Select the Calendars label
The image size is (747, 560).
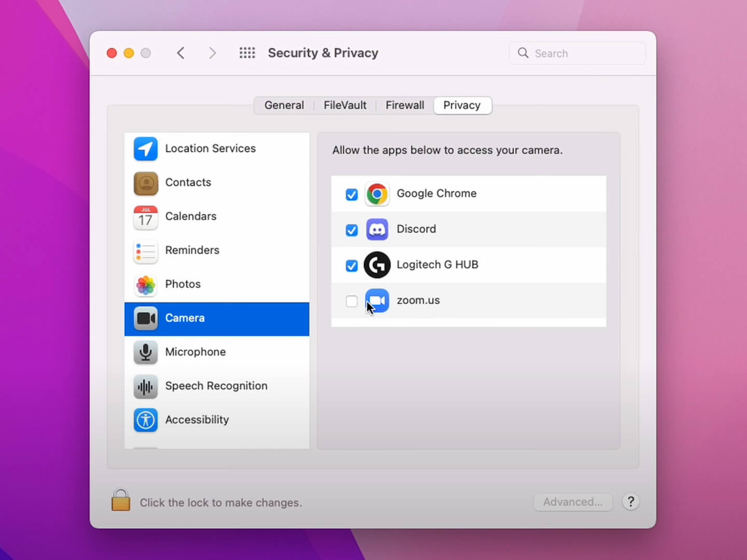point(190,216)
